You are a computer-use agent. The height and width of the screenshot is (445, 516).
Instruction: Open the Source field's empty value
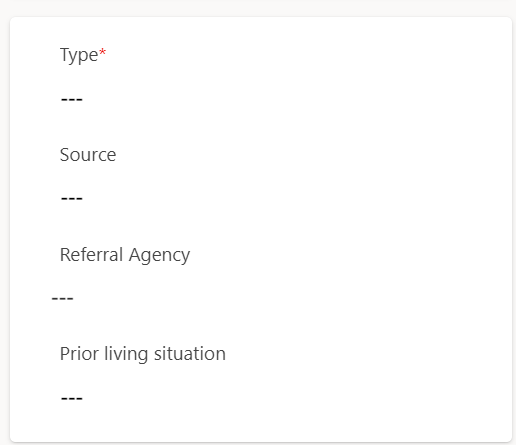[x=72, y=199]
